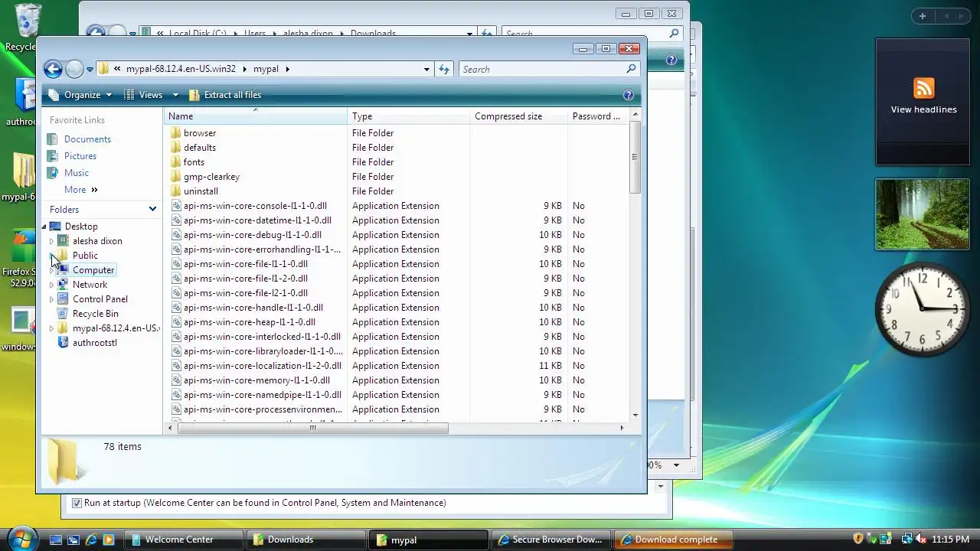The height and width of the screenshot is (551, 980).
Task: Open the Organize dropdown menu
Action: pos(80,95)
